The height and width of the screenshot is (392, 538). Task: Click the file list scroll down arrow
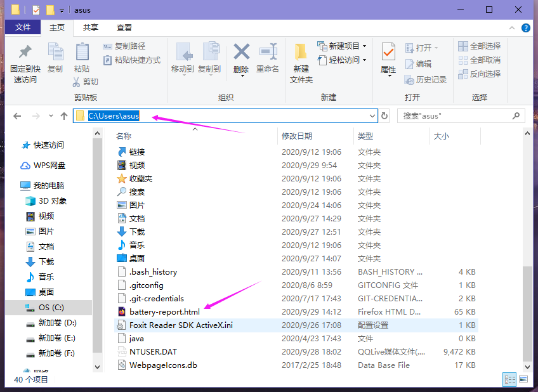point(527,367)
